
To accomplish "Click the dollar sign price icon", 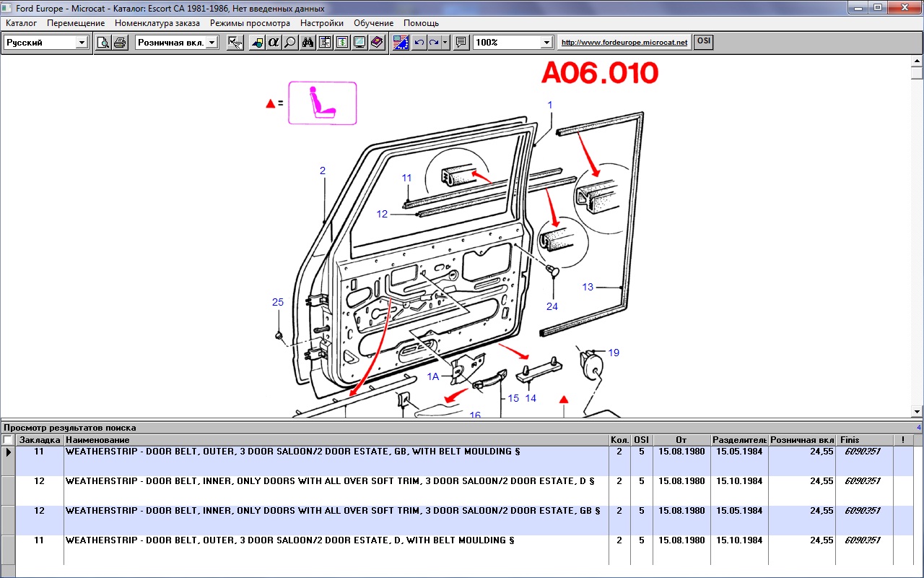I will pos(342,43).
